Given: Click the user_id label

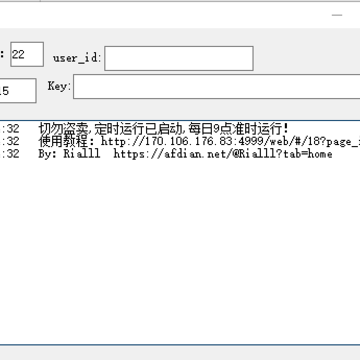Looking at the screenshot, I should click(x=77, y=58).
